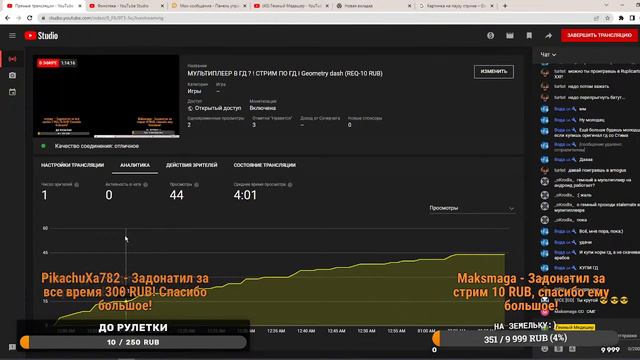Go back using the browser back arrow
The height and width of the screenshot is (360, 640).
(7, 18)
